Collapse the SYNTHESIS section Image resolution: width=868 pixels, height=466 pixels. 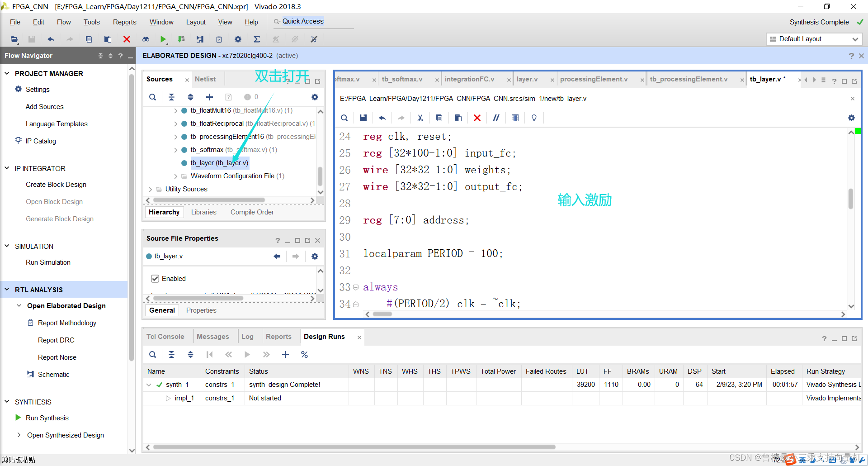7,402
